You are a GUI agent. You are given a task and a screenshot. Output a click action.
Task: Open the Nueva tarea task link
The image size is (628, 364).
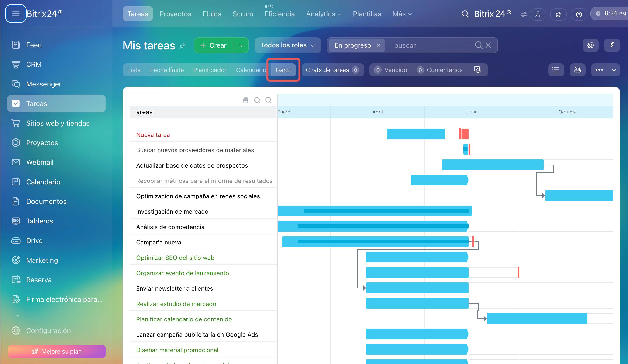point(153,135)
